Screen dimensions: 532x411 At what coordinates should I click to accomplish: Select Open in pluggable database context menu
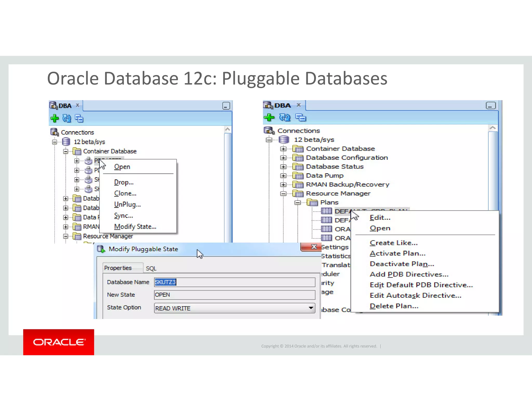tap(122, 167)
